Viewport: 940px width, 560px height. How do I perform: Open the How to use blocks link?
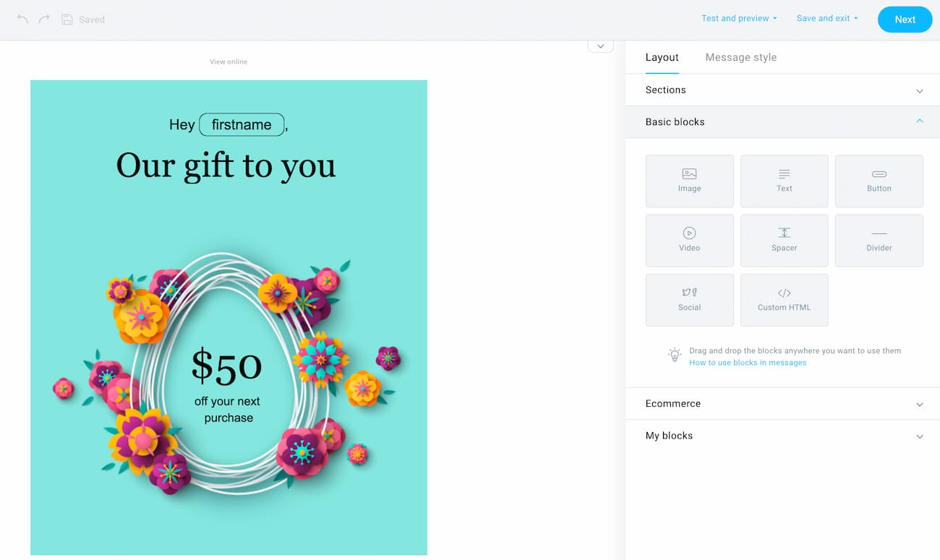click(748, 363)
